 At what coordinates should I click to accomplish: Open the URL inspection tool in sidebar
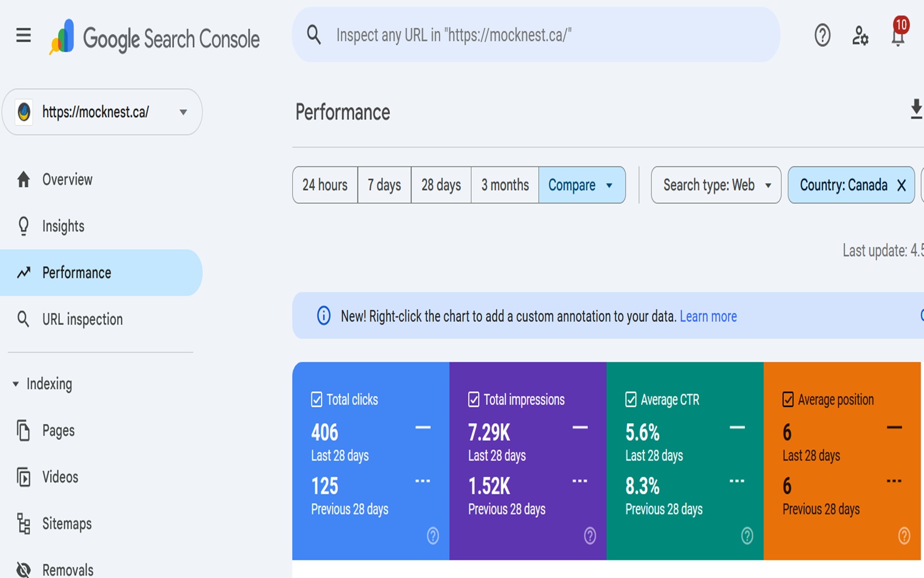(x=81, y=319)
